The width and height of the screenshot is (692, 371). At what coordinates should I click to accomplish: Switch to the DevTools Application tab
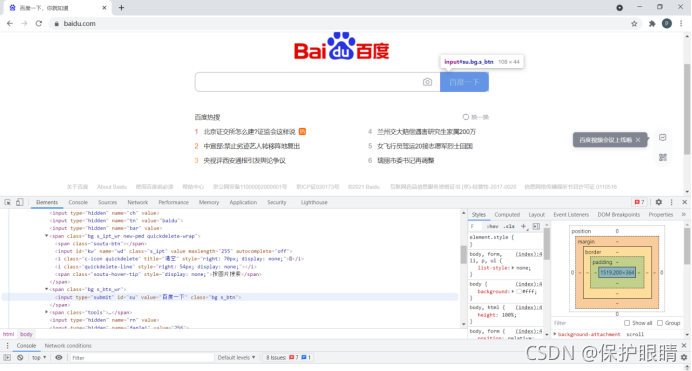coord(243,202)
